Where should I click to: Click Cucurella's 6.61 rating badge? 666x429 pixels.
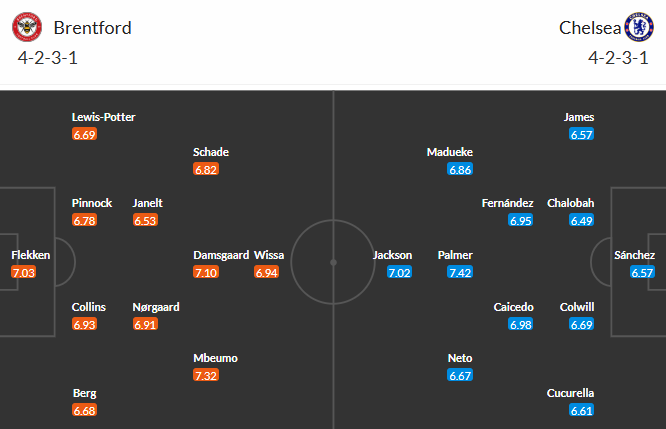582,410
